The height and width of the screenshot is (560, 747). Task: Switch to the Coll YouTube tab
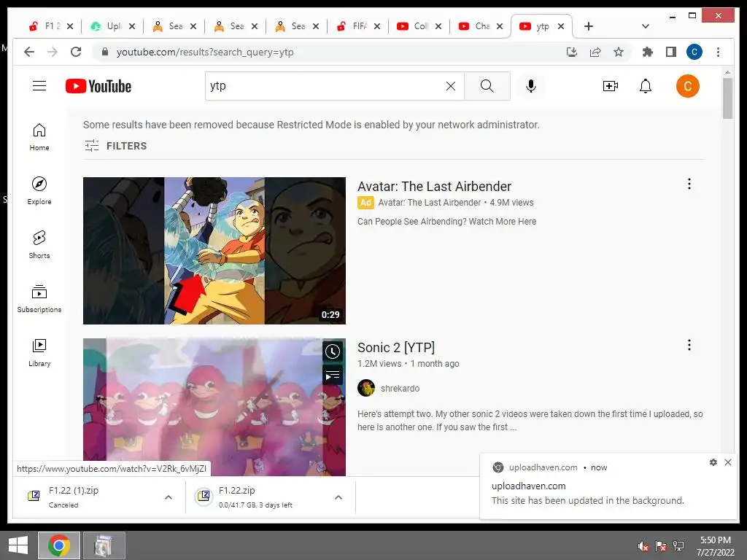point(414,26)
